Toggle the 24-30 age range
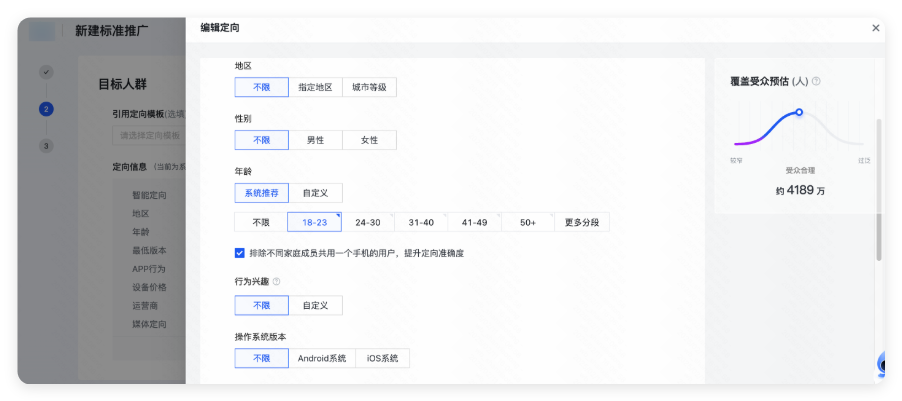Image resolution: width=902 pixels, height=401 pixels. tap(368, 222)
